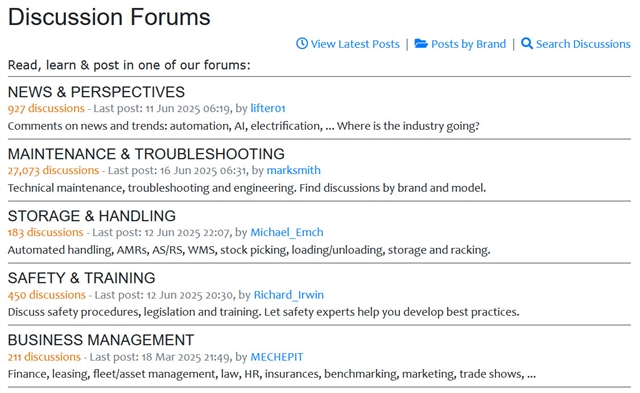This screenshot has width=640, height=393.
Task: Click the open folder icon for Posts by Brand
Action: click(x=421, y=43)
